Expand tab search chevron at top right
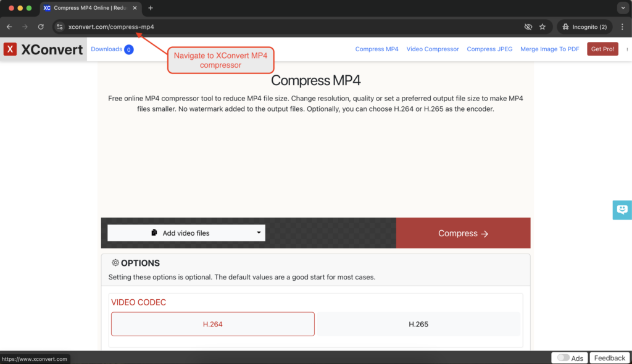Viewport: 632px width, 364px height. point(623,7)
